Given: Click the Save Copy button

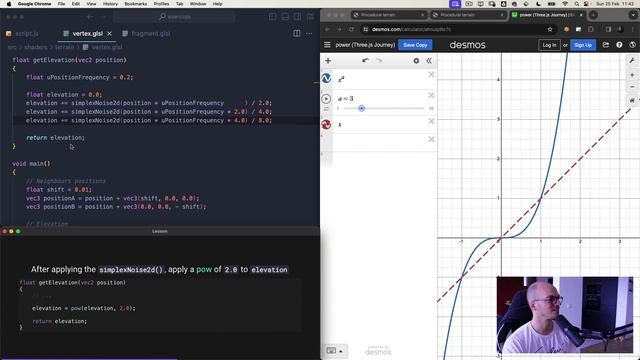Looking at the screenshot, I should (x=415, y=45).
